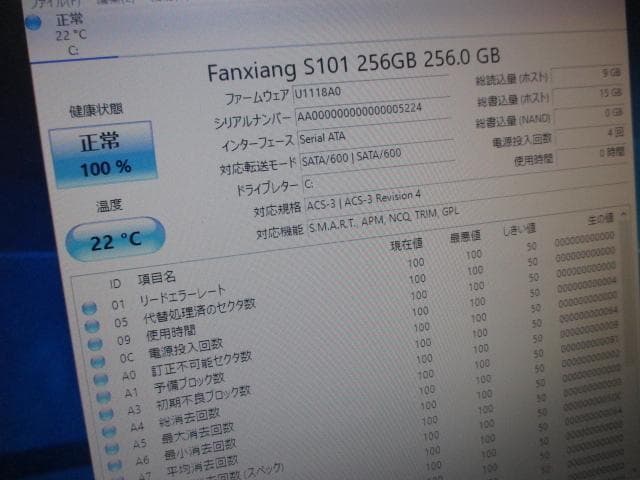640x480 pixels.
Task: Click the status orb for row A0
Action: click(x=101, y=379)
